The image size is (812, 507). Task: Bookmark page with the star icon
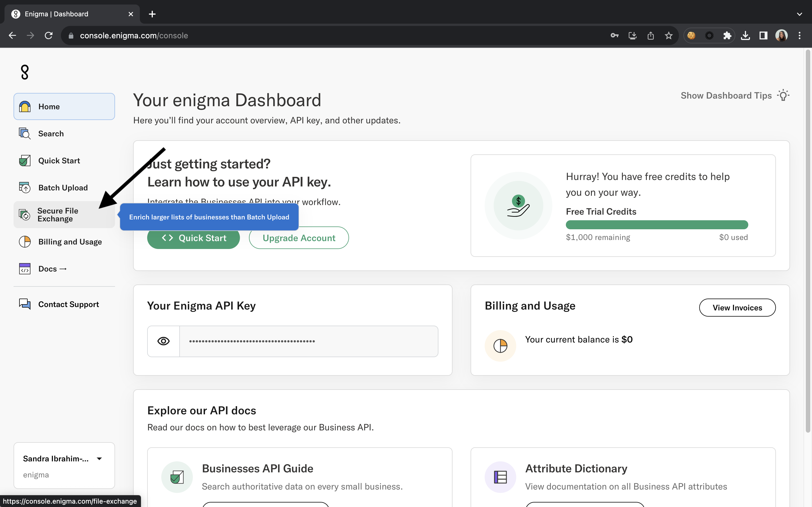click(669, 35)
